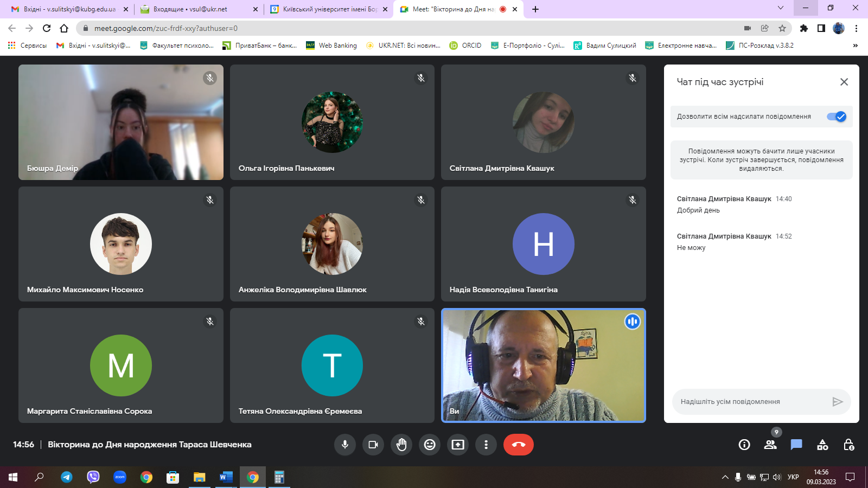
Task: Open the ORCID bookmark
Action: coord(465,46)
